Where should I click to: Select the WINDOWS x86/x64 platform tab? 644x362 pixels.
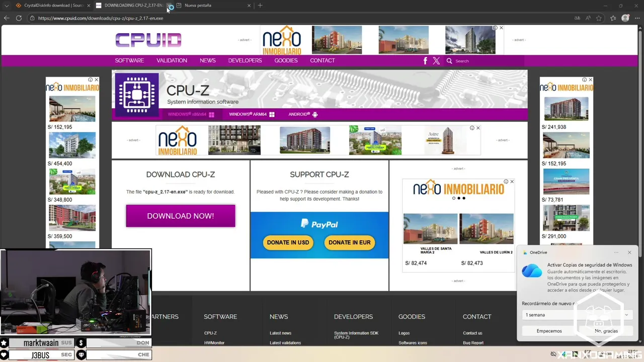191,115
